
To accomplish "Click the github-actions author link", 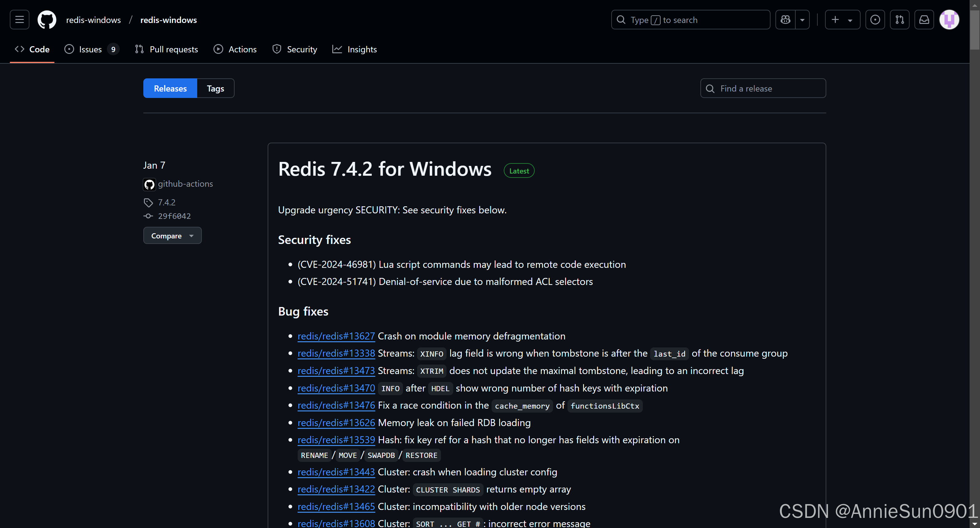I will (185, 184).
